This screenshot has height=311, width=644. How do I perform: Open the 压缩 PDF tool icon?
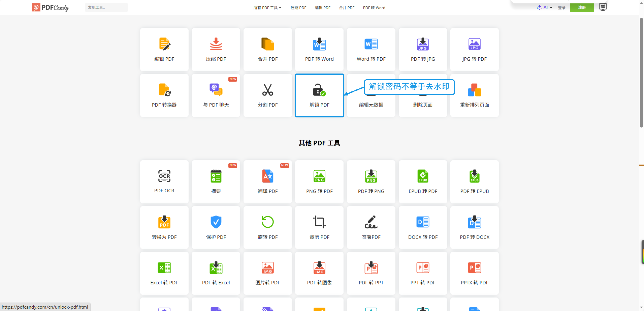[216, 44]
